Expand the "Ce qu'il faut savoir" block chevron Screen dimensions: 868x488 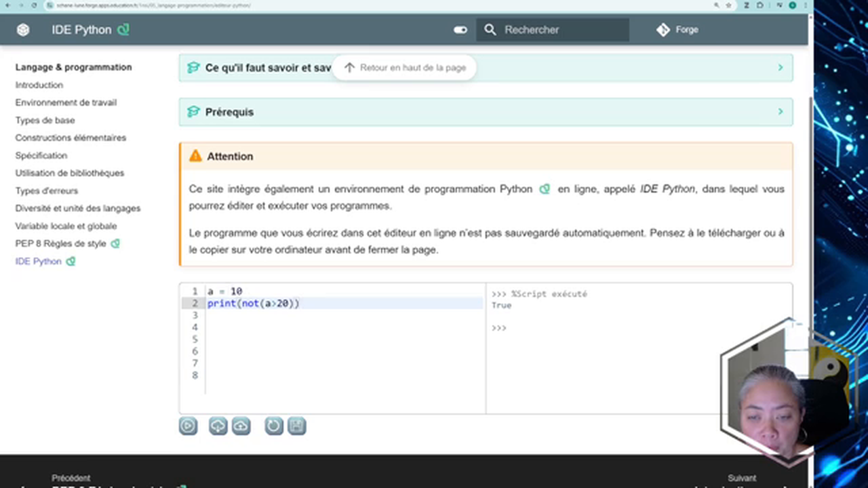(x=780, y=68)
